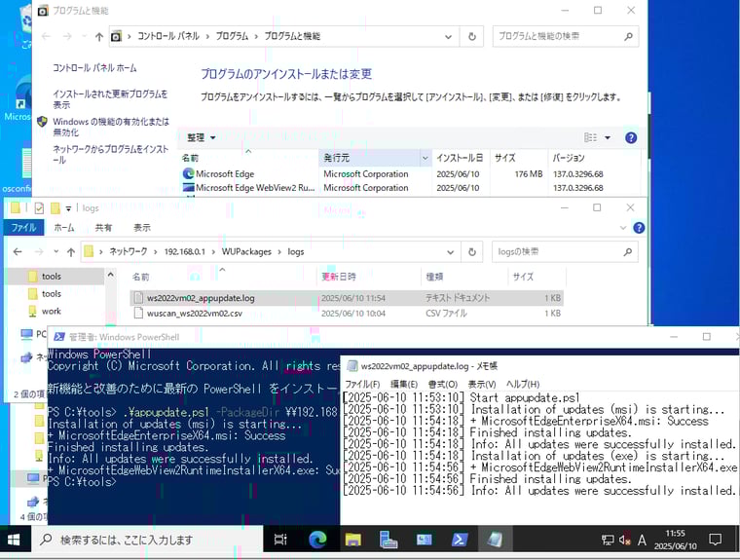Go up one level in Programs and Features
740x560 pixels.
[99, 36]
